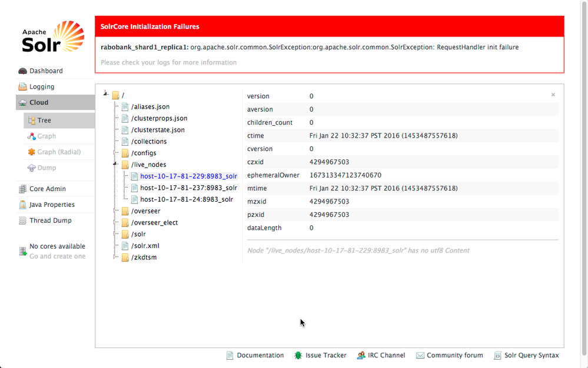Click the ephemeralOwner value 167313347123740670

pos(346,175)
